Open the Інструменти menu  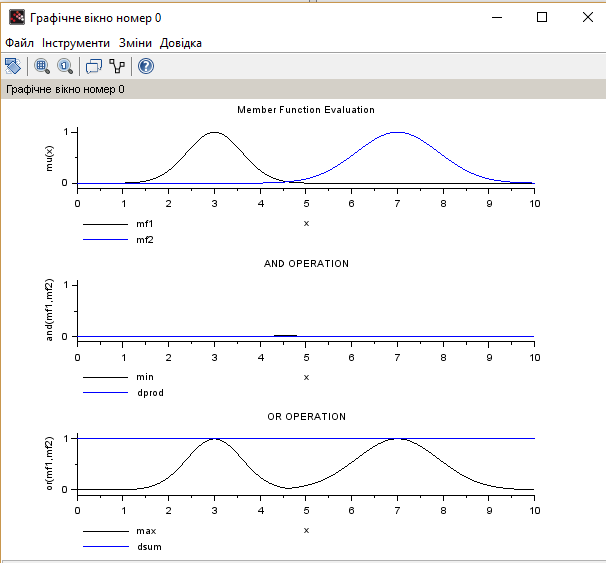tap(76, 43)
